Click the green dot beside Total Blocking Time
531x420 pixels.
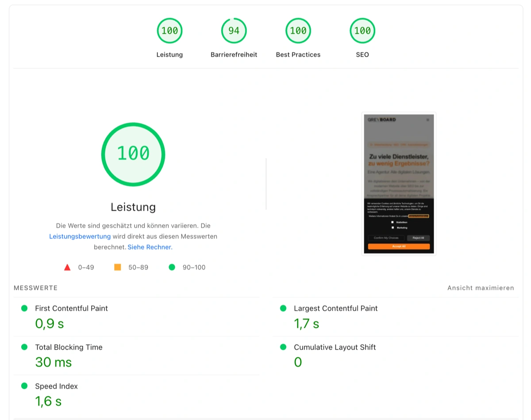pyautogui.click(x=24, y=347)
